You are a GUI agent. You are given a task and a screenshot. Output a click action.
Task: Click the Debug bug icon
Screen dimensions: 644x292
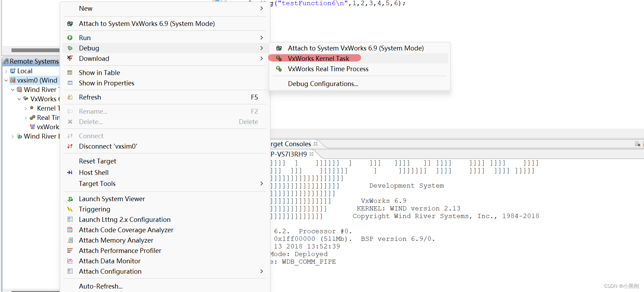tap(70, 48)
